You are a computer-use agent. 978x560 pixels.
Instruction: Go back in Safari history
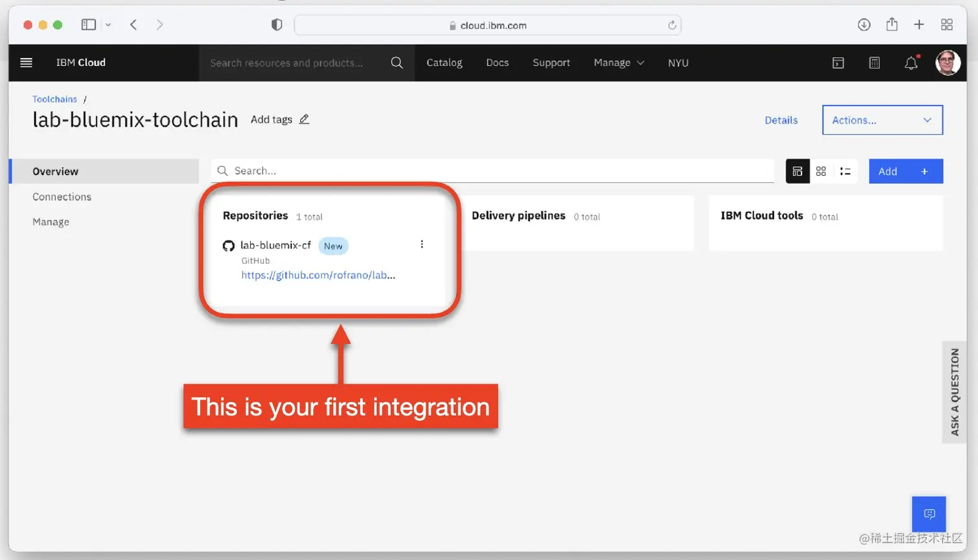coord(133,25)
